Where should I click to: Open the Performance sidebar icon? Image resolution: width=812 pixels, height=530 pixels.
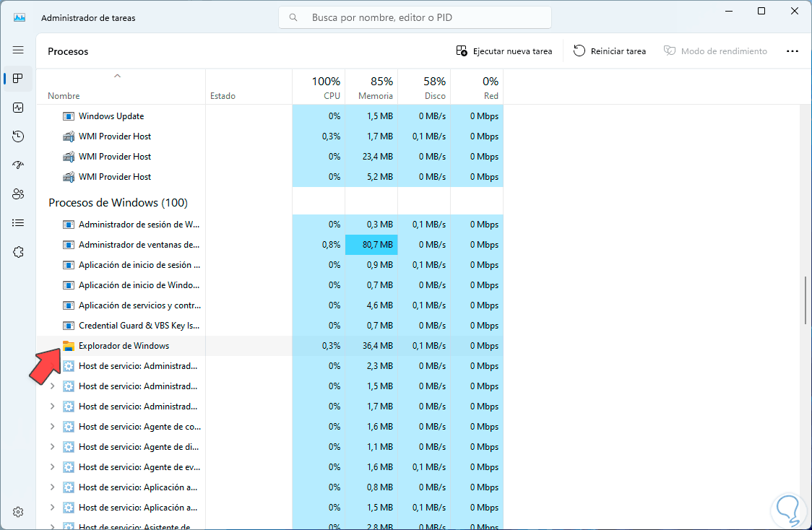[18, 108]
